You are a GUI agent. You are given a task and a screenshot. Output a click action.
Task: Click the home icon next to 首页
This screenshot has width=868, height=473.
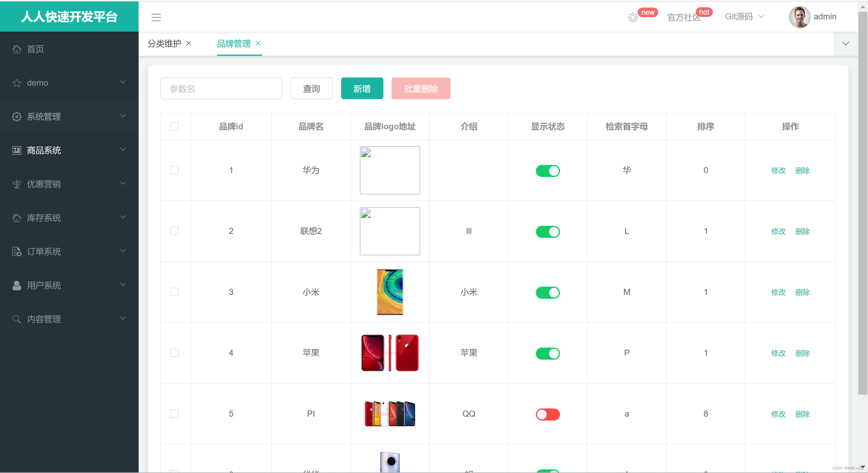[17, 49]
